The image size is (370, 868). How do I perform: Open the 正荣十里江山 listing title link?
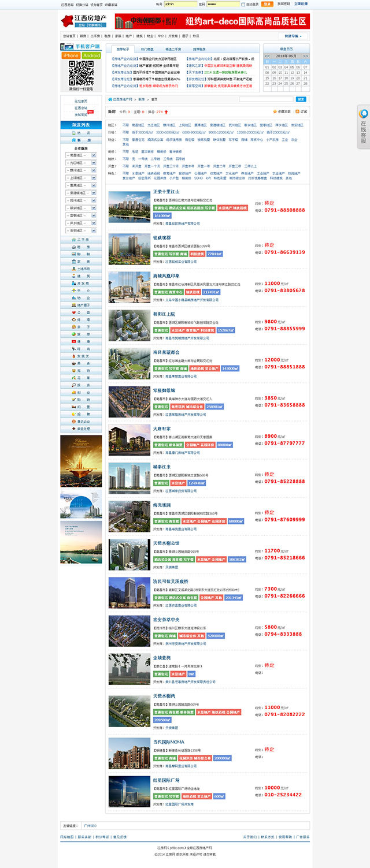pyautogui.click(x=166, y=191)
